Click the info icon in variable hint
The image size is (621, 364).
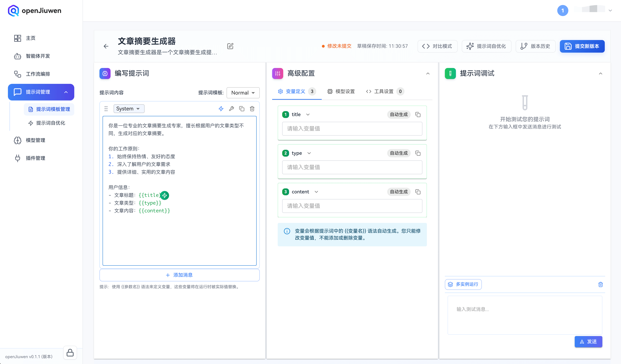(x=287, y=231)
